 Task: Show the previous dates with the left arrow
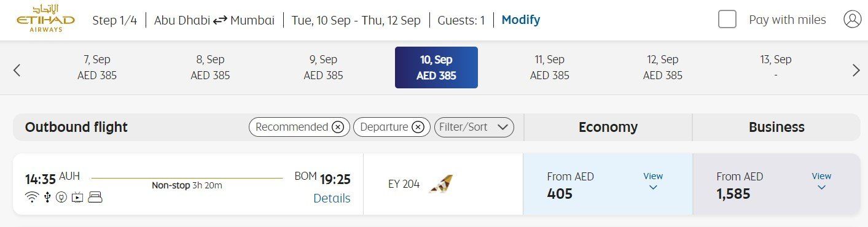pyautogui.click(x=17, y=70)
